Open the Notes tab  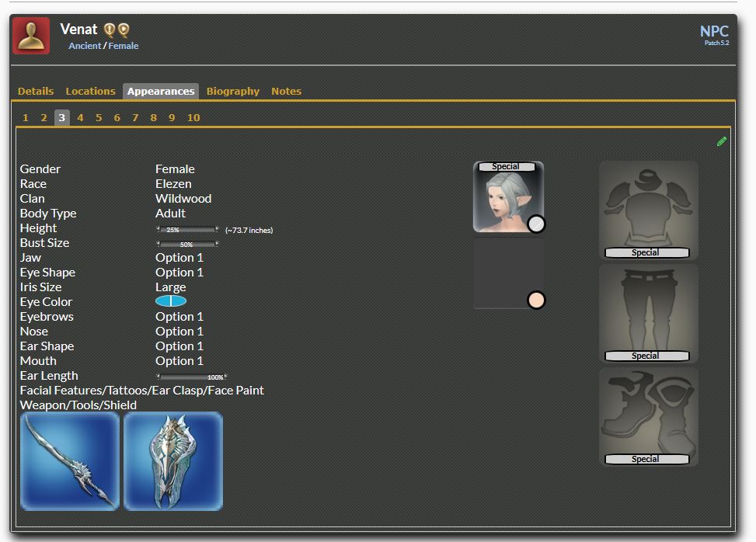pyautogui.click(x=286, y=91)
